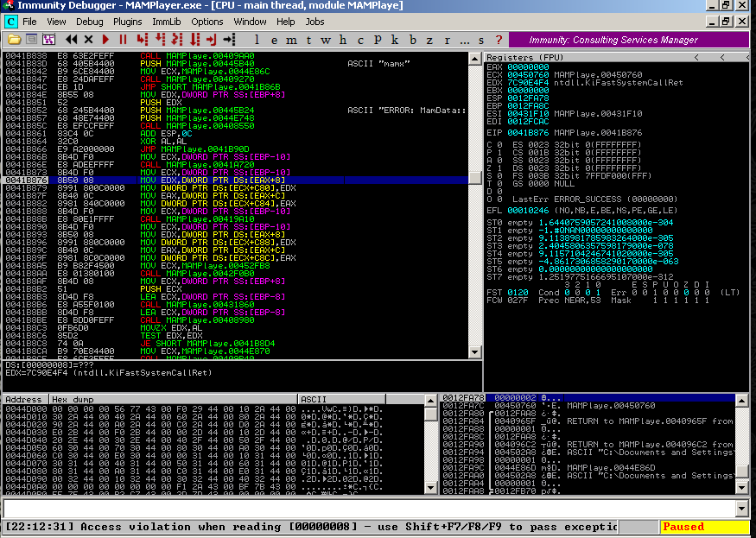
Task: Click the stack pane scroll-down arrow
Action: tap(742, 487)
